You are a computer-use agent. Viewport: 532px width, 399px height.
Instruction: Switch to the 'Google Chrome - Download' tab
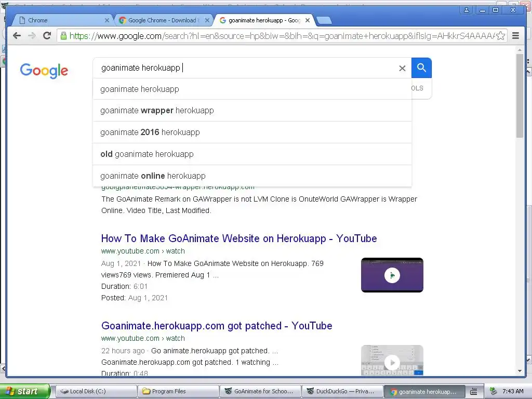pyautogui.click(x=163, y=20)
